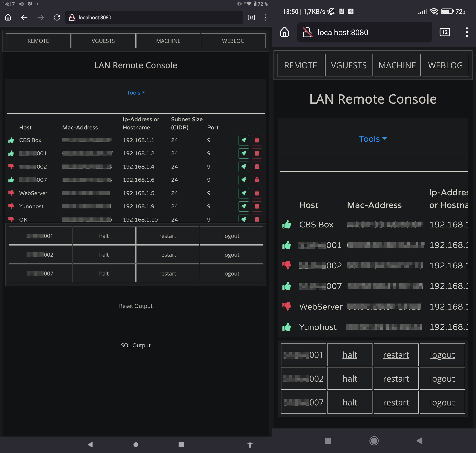Screen dimensions: 476x453
Task: Click logout for guest 001 in left pane
Action: [231, 236]
